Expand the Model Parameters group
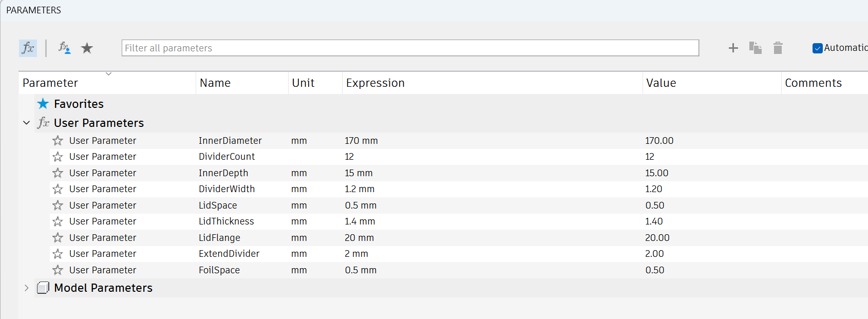 pyautogui.click(x=27, y=288)
